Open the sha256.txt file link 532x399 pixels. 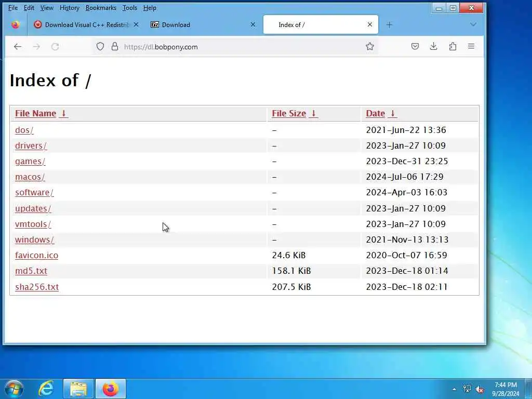pyautogui.click(x=37, y=287)
